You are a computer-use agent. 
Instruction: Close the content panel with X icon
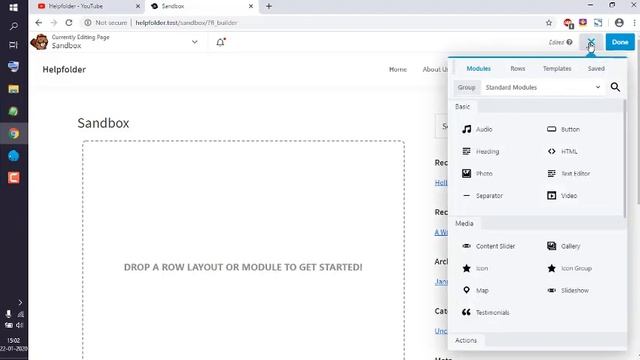(x=591, y=42)
